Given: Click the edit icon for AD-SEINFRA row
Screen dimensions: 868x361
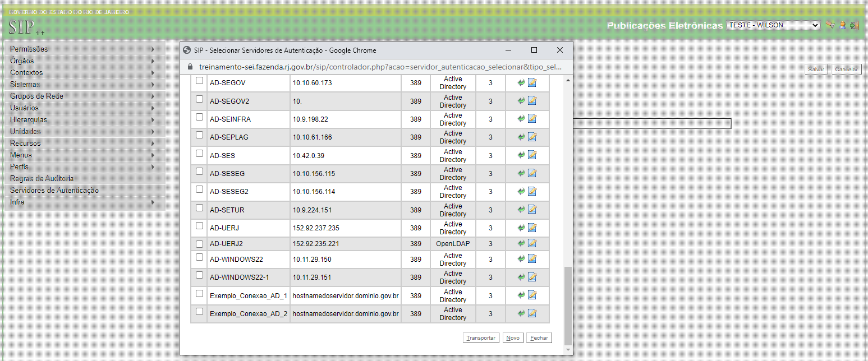Looking at the screenshot, I should click(x=532, y=119).
